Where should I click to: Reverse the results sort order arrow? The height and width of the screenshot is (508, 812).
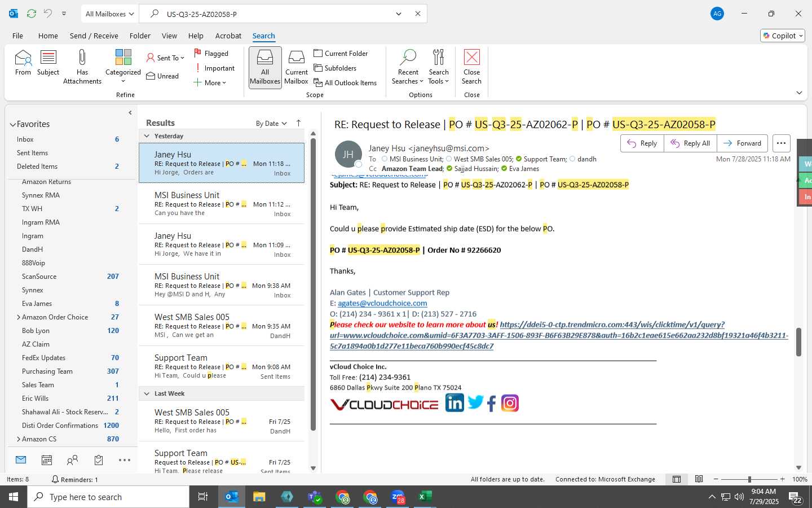pyautogui.click(x=298, y=123)
